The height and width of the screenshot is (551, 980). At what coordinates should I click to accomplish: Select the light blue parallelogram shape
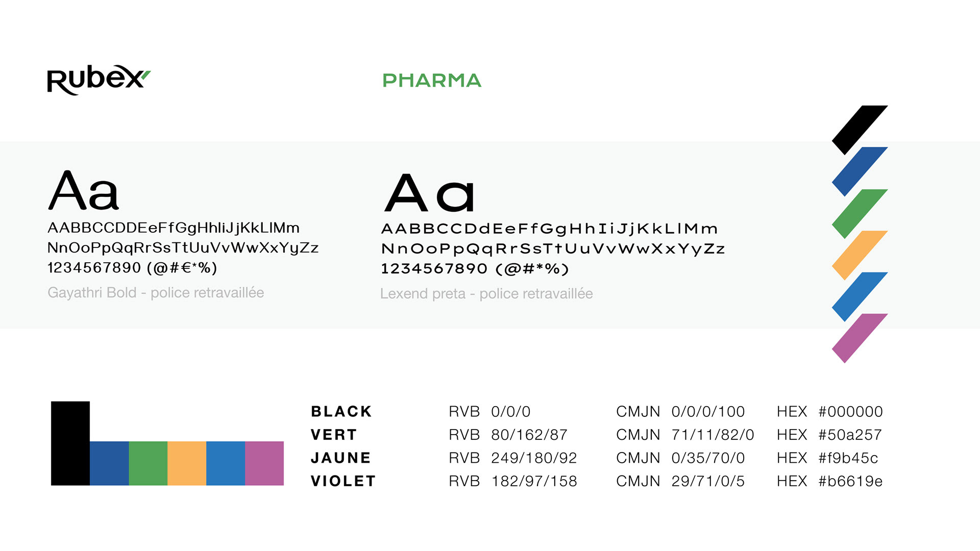[x=860, y=297]
